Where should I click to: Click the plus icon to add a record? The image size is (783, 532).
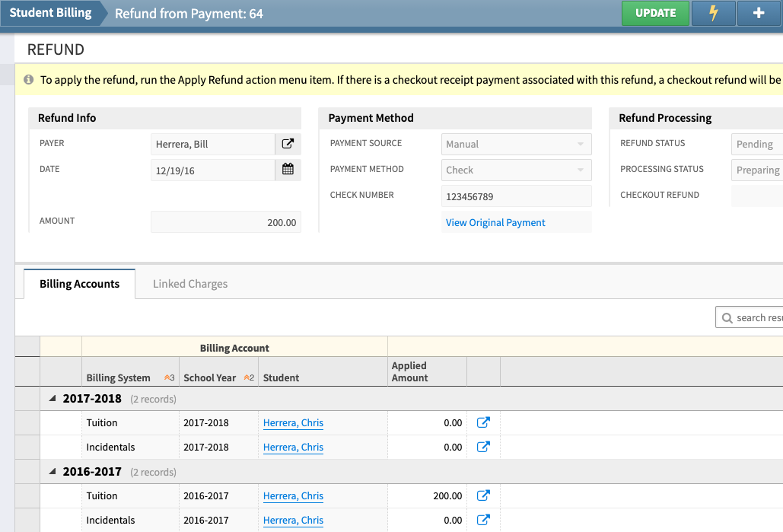[x=759, y=13]
